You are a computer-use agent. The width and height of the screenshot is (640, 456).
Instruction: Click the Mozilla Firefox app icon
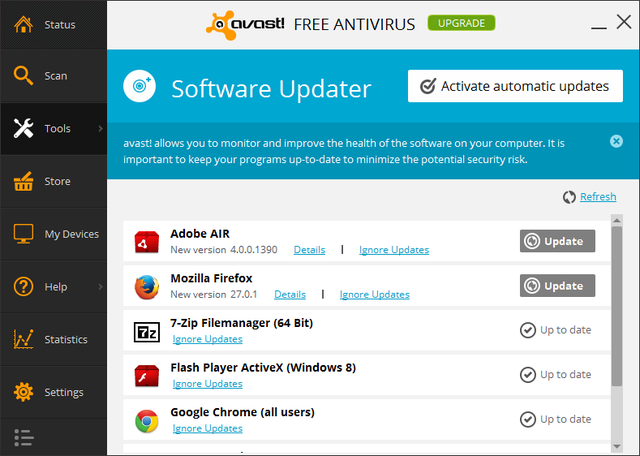click(147, 287)
